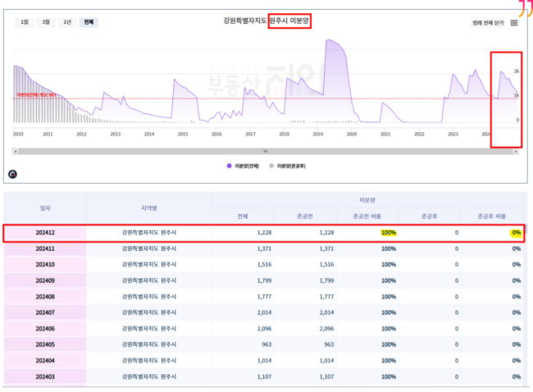The width and height of the screenshot is (533, 392).
Task: Click the chart horizontal scrollbar thumb
Action: (x=266, y=151)
